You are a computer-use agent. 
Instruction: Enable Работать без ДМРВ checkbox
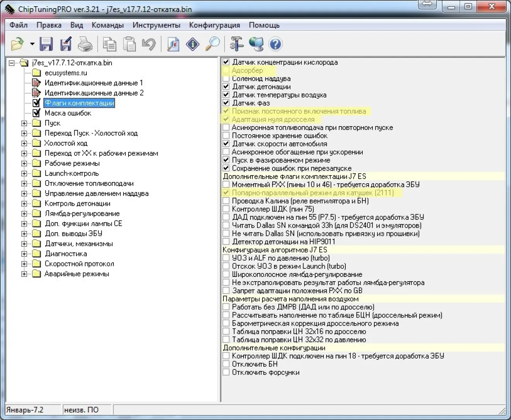point(226,307)
